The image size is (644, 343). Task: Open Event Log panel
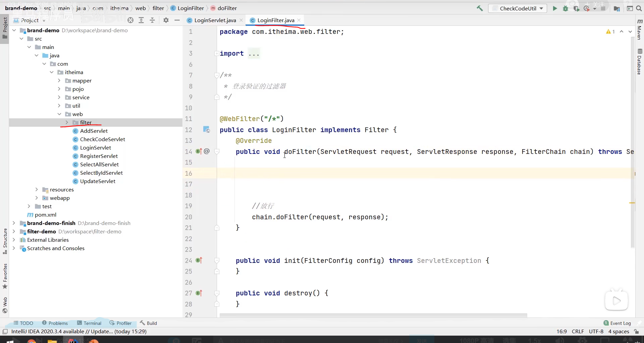tap(617, 323)
